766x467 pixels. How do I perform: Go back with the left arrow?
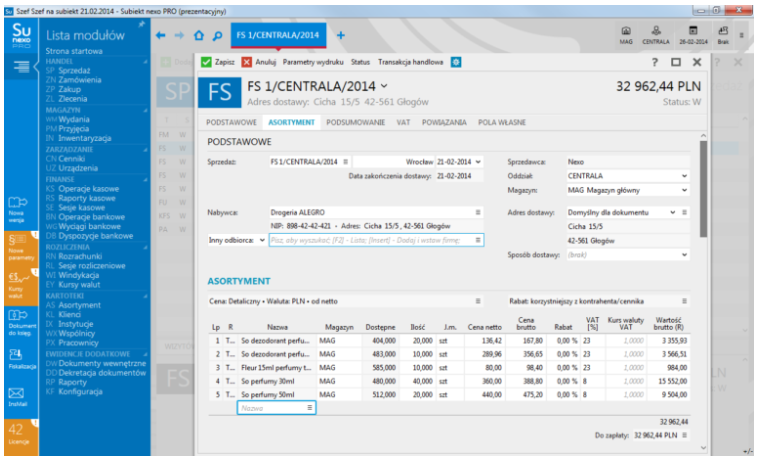[161, 35]
